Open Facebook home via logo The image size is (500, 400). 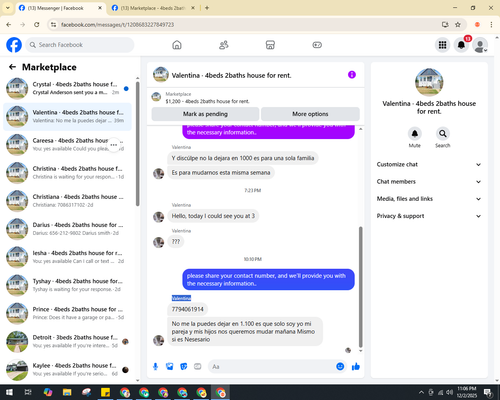14,45
